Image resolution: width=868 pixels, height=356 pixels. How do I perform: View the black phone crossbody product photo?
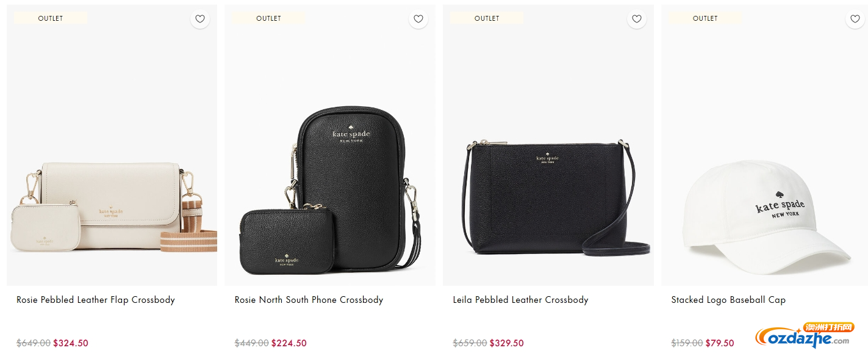tap(329, 190)
